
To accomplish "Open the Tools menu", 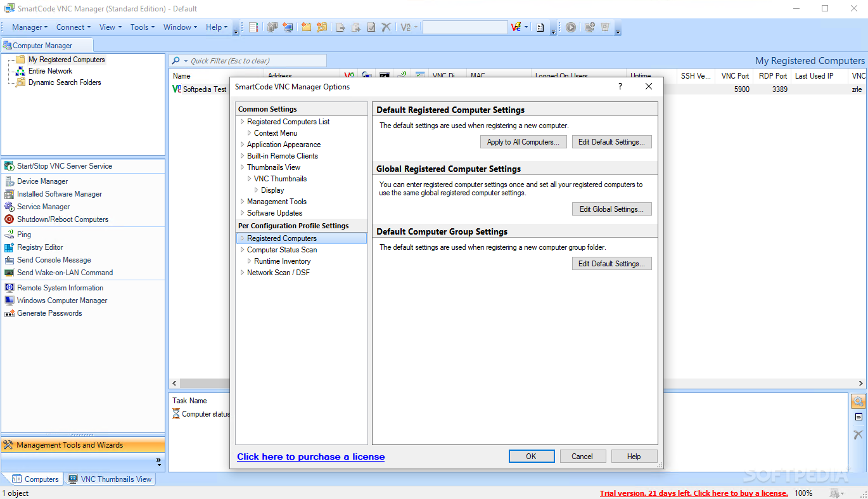I will pos(143,27).
